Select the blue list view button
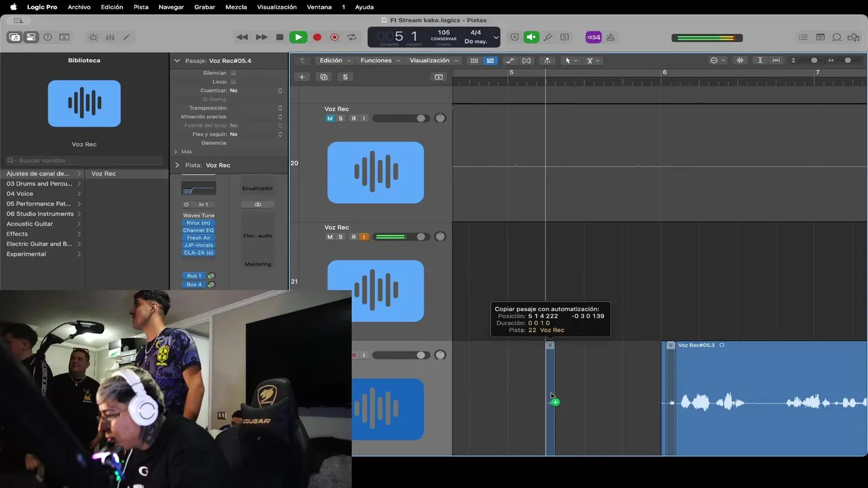The image size is (868, 488). pos(490,60)
